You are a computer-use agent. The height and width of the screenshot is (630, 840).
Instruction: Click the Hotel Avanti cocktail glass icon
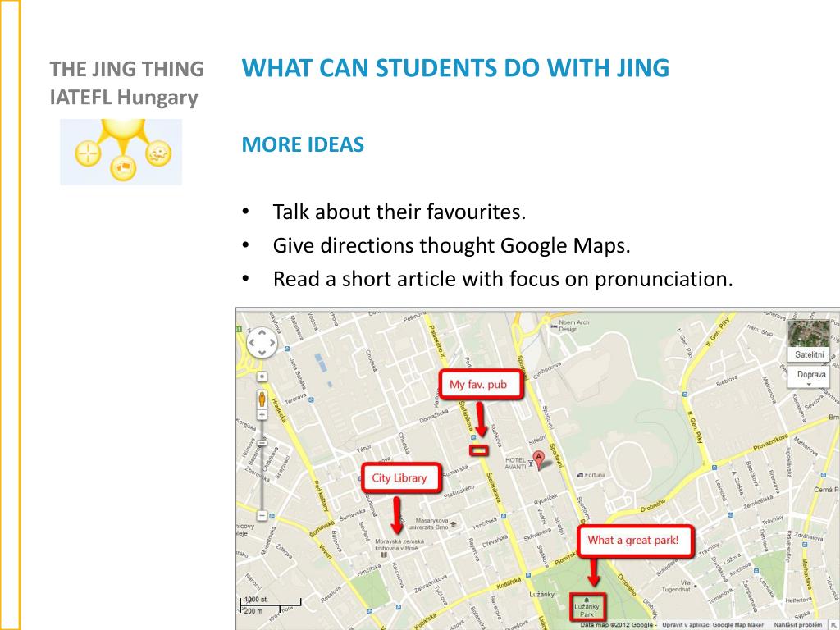click(x=530, y=463)
